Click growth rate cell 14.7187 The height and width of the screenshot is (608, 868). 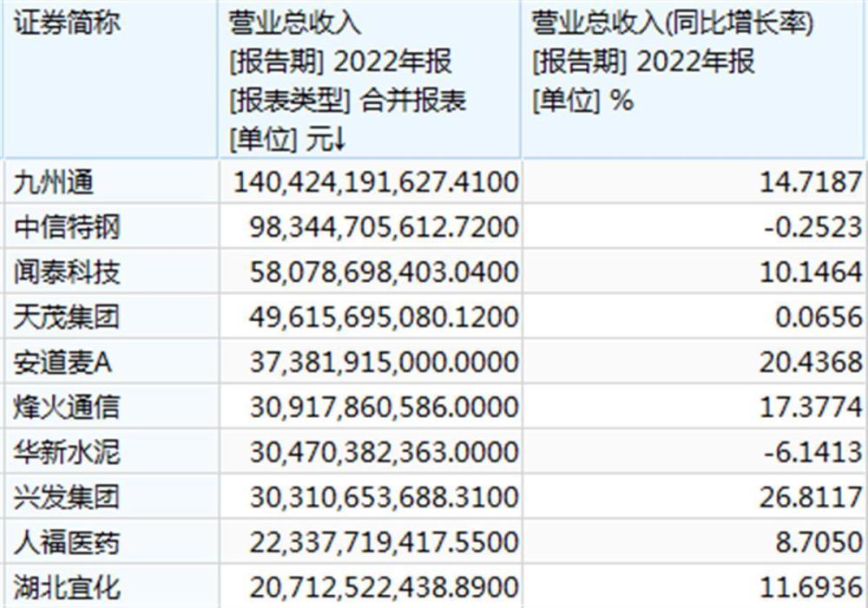point(694,182)
